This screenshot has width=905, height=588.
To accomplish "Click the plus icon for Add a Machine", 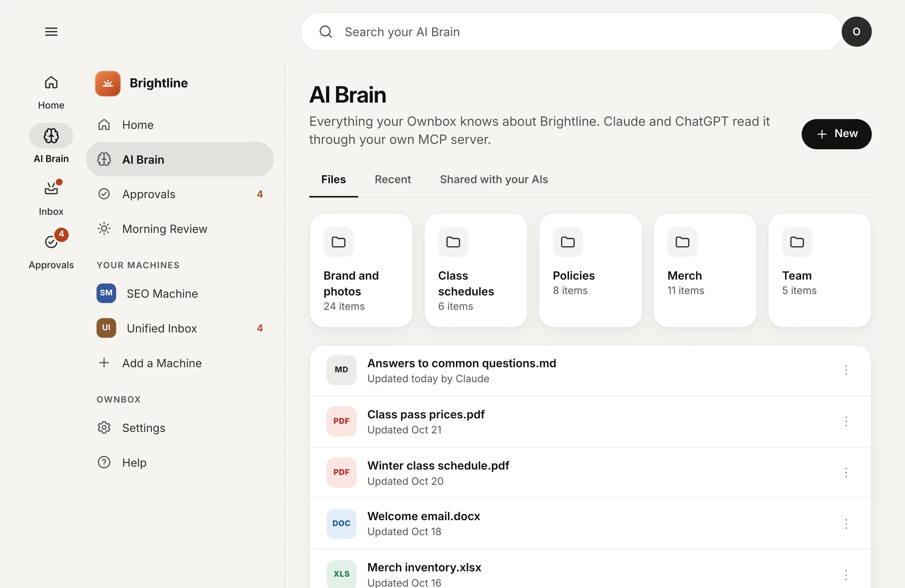I will coord(104,363).
